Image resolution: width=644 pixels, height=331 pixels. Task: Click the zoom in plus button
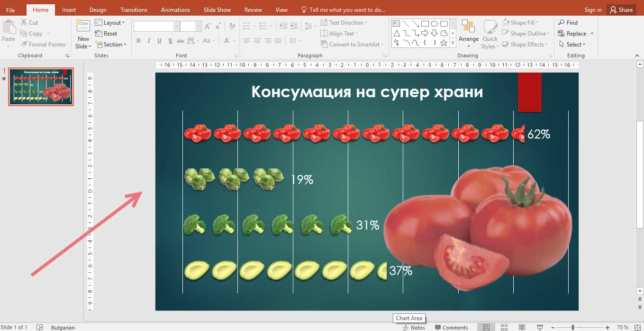(x=608, y=327)
